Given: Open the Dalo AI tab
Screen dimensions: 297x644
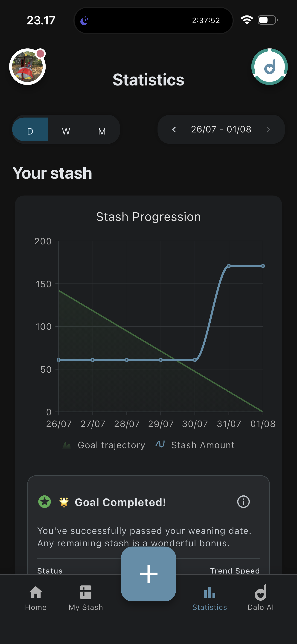Looking at the screenshot, I should 260,598.
